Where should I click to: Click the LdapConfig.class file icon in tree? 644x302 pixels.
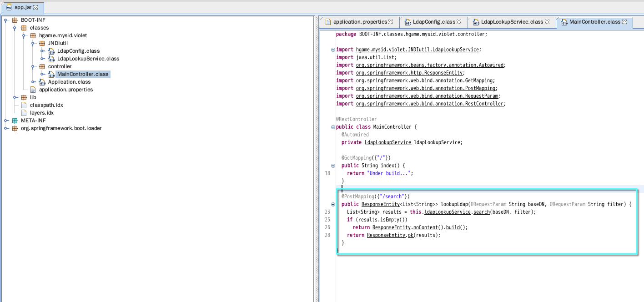coord(51,51)
